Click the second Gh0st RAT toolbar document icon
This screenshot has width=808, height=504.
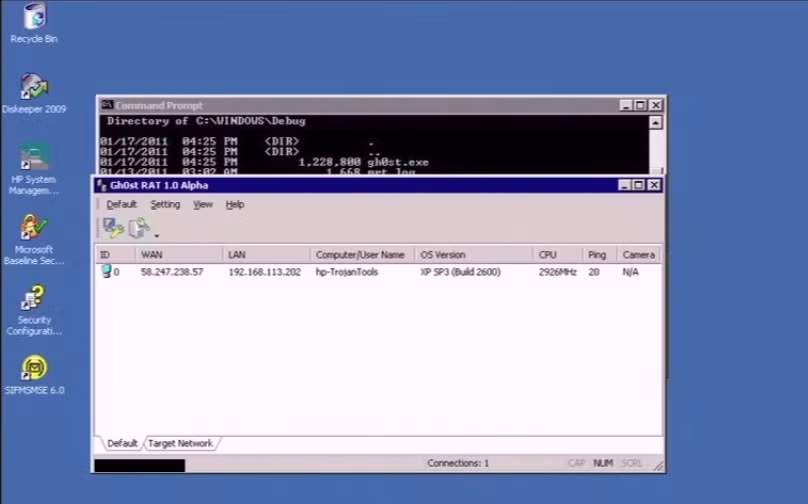tap(139, 228)
